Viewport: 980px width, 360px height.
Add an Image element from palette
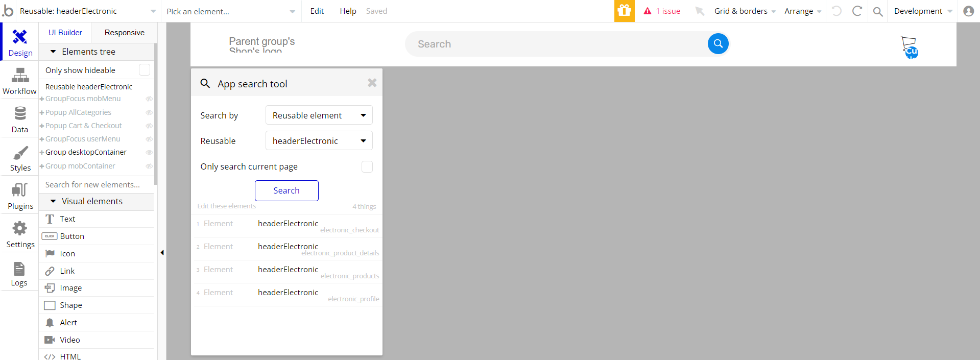tap(97, 288)
